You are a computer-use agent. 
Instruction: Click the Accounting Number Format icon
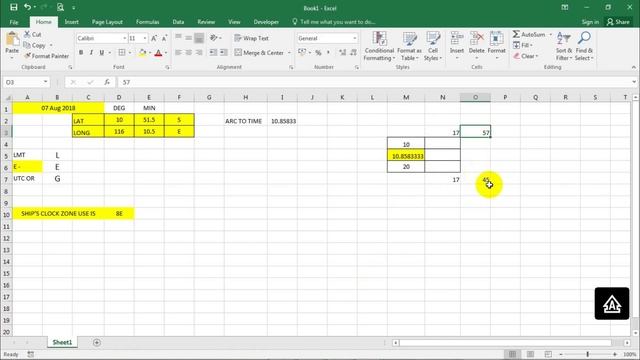(302, 53)
